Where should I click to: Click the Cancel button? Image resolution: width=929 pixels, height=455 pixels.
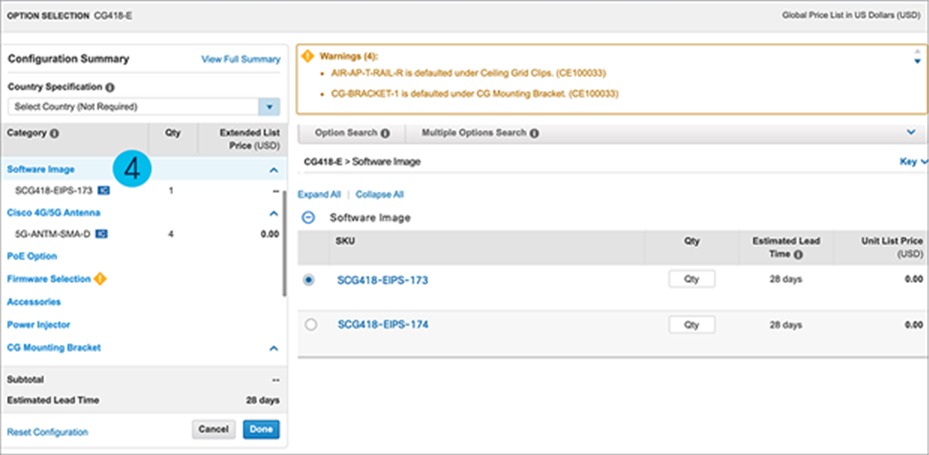point(214,430)
